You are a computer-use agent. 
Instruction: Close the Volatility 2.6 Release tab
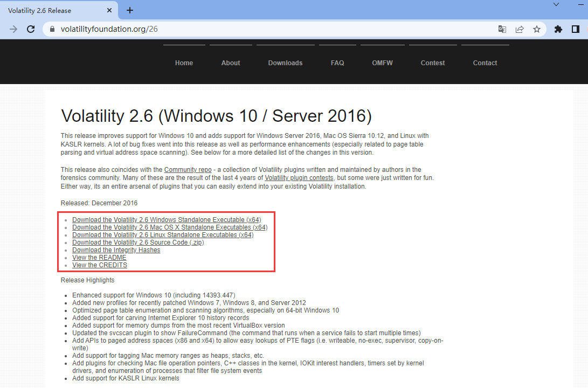click(x=109, y=10)
